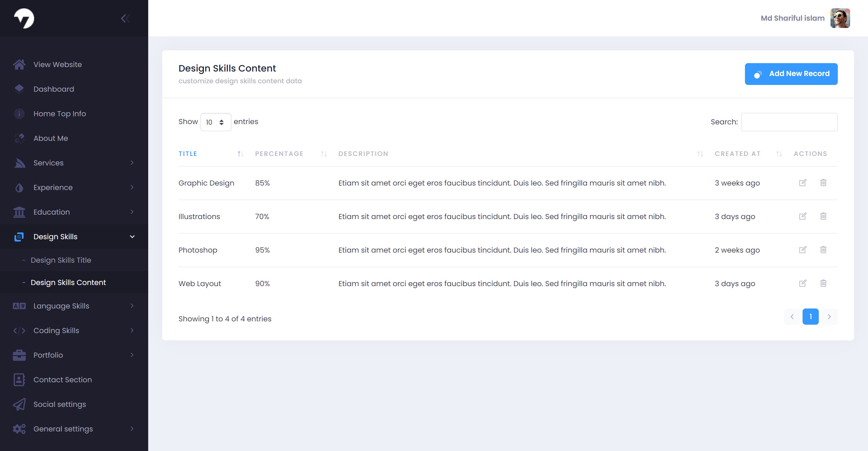Click the Illustrations title cell
The width and height of the screenshot is (868, 451).
click(199, 217)
